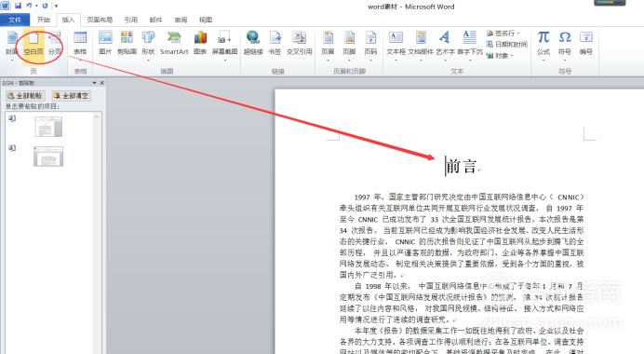
Task: Click the 前言 heading in document
Action: [462, 166]
